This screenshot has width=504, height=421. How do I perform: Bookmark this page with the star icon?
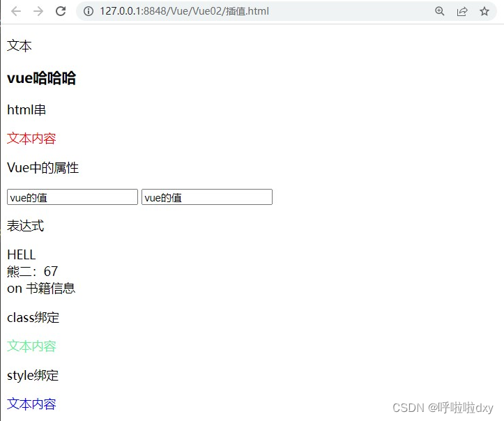tap(484, 11)
